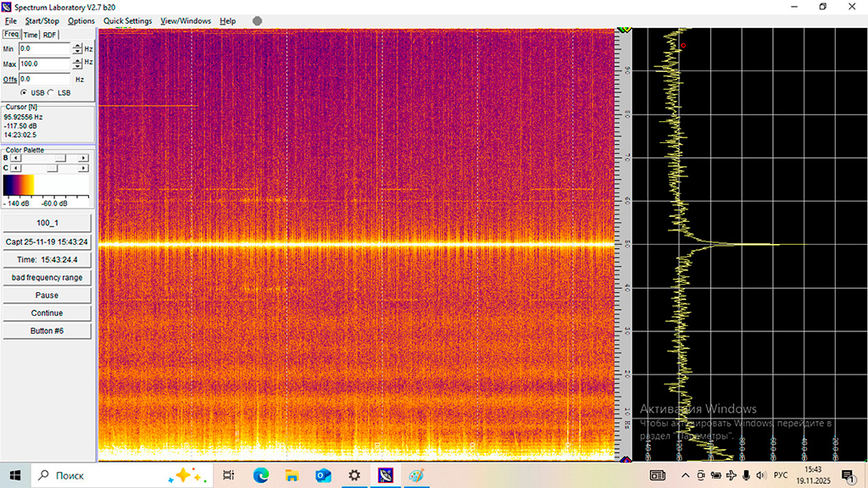The image size is (868, 488).
Task: Show hidden icons via the tray chevron
Action: click(686, 475)
